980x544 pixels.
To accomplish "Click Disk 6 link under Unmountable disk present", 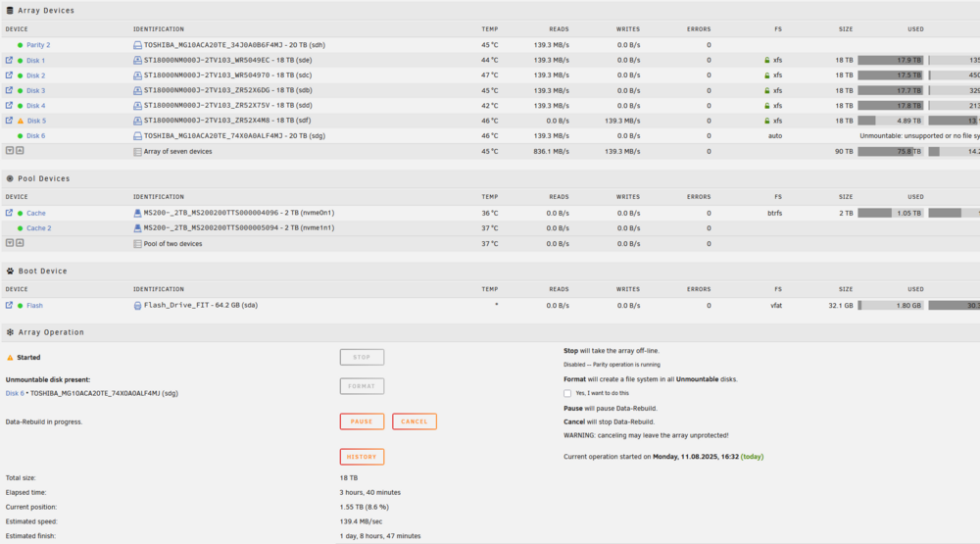I will [x=15, y=393].
